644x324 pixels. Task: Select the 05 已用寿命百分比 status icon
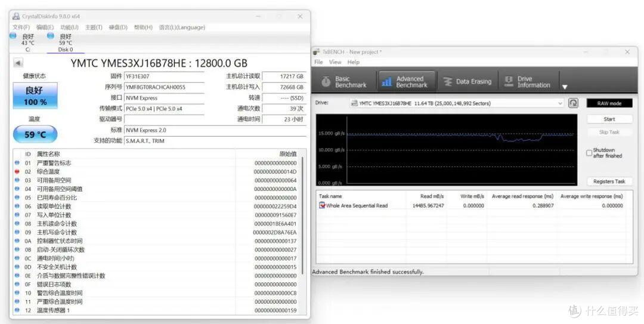[x=17, y=198]
